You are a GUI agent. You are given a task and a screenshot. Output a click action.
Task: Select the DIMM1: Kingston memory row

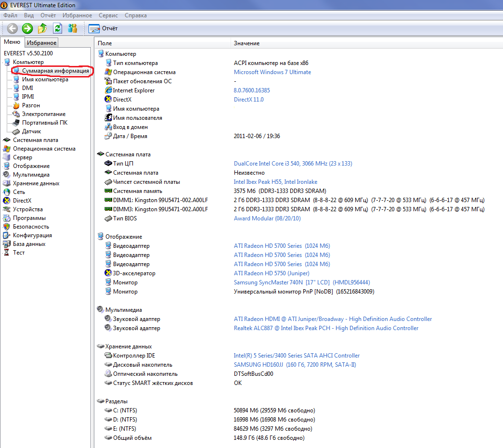click(157, 200)
